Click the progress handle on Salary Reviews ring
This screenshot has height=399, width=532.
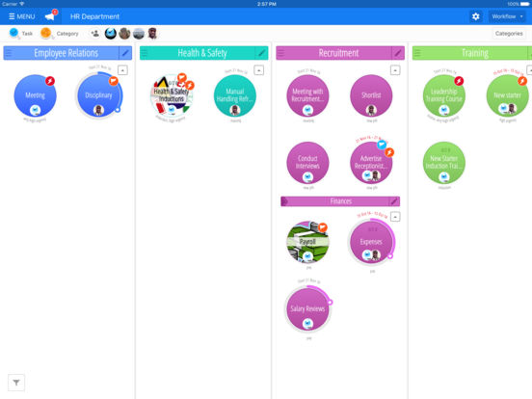(x=330, y=302)
